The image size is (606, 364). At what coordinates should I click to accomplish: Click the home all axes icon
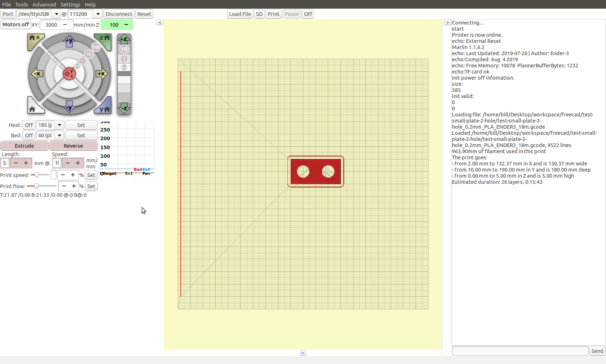tap(33, 107)
